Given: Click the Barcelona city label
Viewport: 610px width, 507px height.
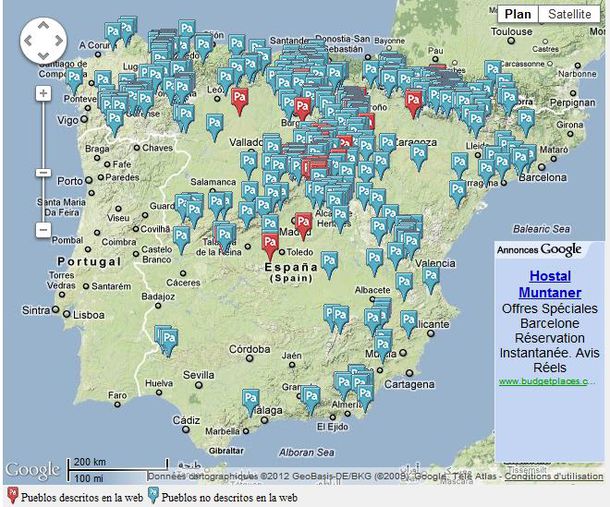Looking at the screenshot, I should pos(543,177).
